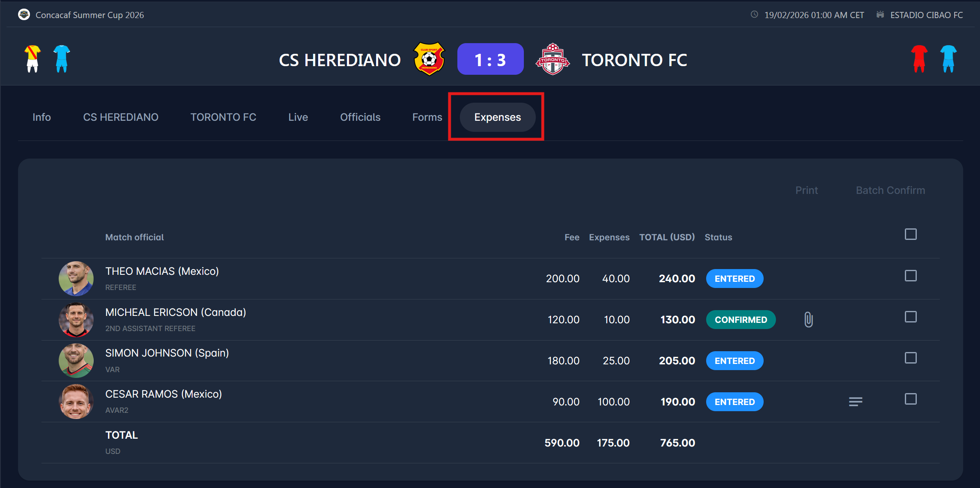Click Toronto FC's blue goalkeeper kit icon
The image size is (980, 488).
click(948, 59)
